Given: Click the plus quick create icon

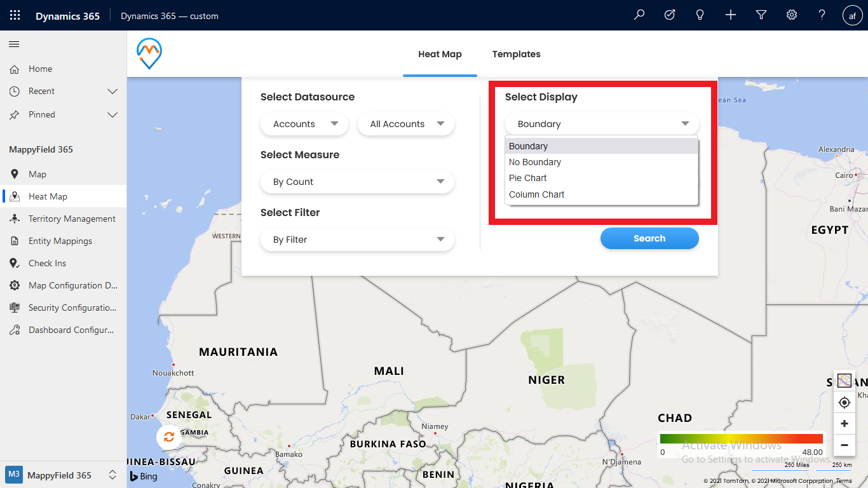Looking at the screenshot, I should click(731, 15).
